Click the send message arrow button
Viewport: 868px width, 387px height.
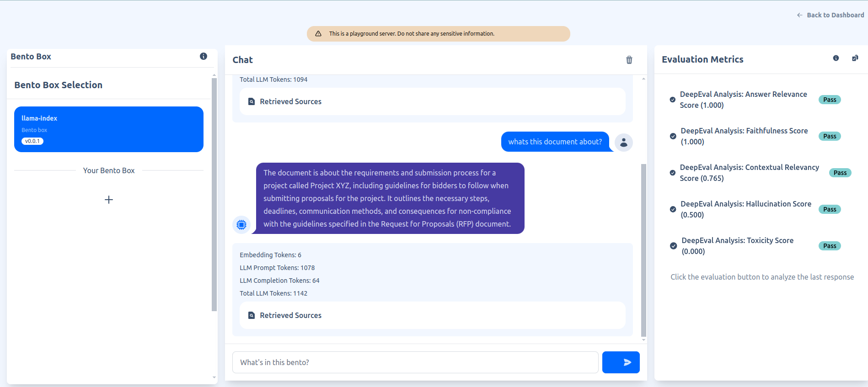pos(621,362)
